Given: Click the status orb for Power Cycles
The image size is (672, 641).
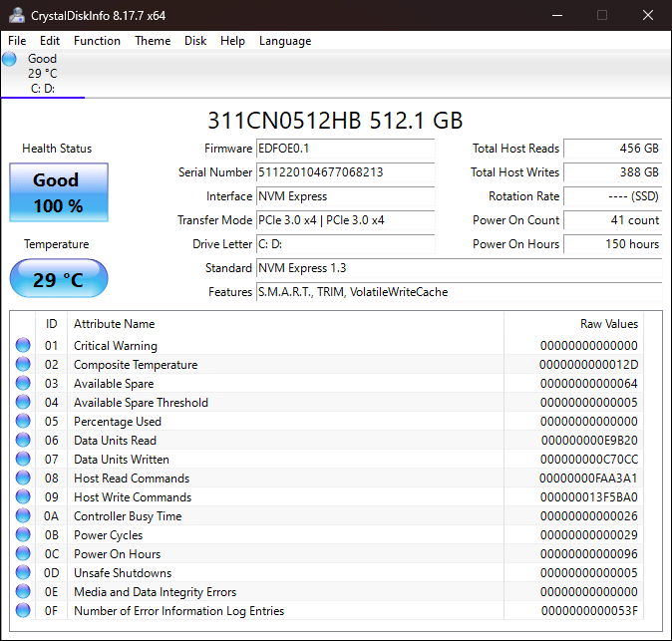Looking at the screenshot, I should pos(23,534).
